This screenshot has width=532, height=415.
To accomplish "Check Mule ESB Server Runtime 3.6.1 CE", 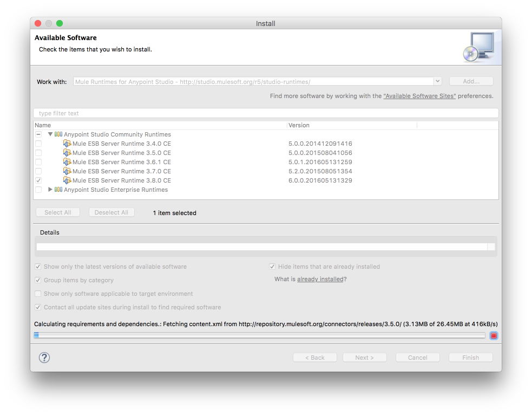I will pos(38,161).
